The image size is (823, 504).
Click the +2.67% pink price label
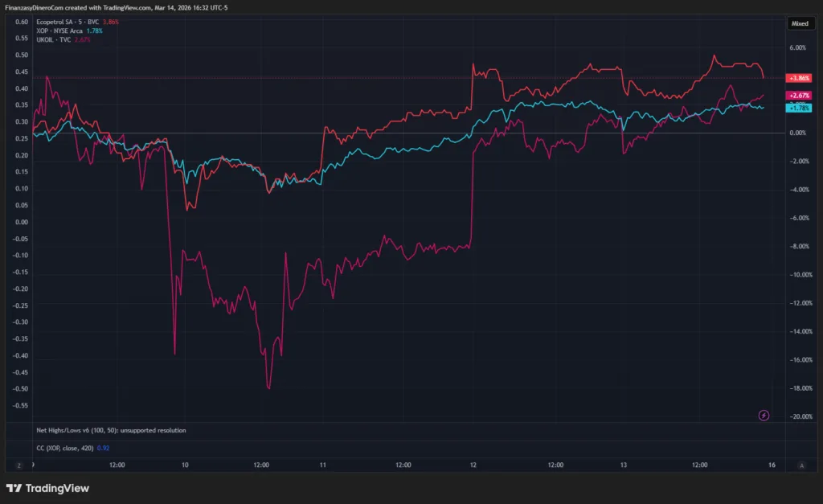pyautogui.click(x=800, y=96)
